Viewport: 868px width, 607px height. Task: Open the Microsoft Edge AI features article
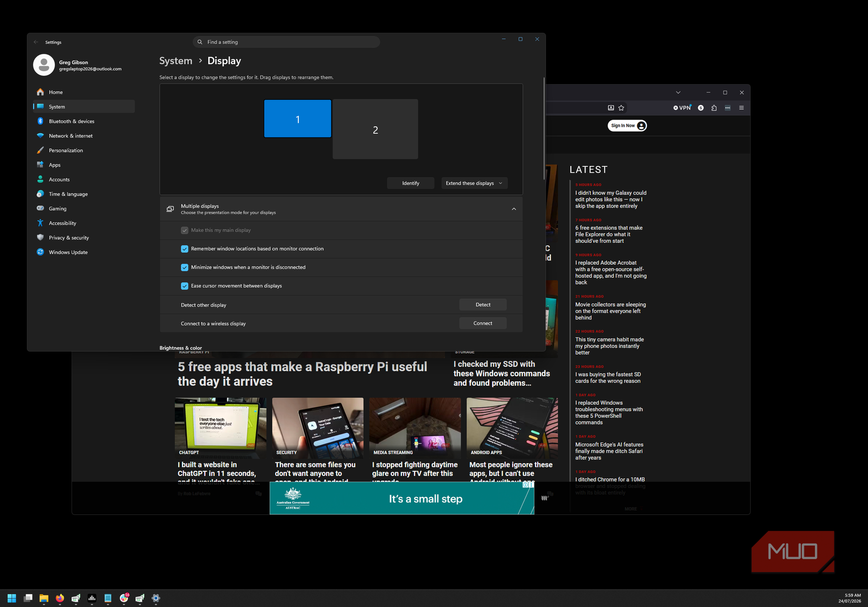pyautogui.click(x=609, y=451)
